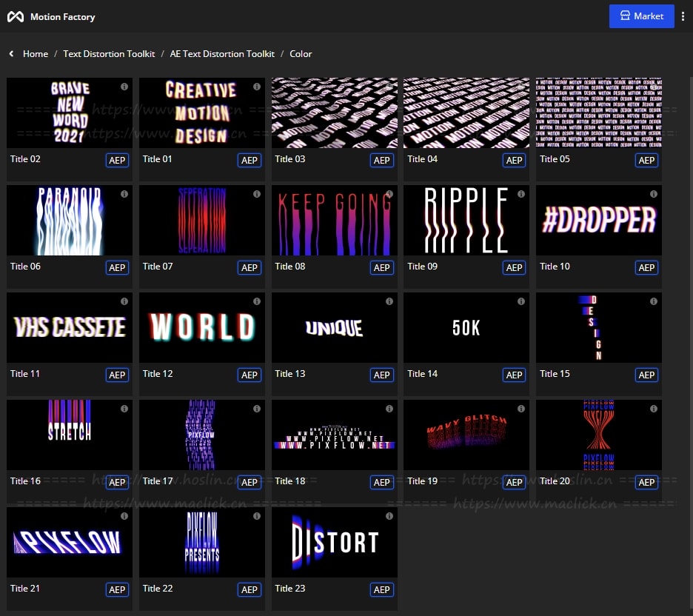
Task: Select the Unique thumbnail
Action: point(335,327)
